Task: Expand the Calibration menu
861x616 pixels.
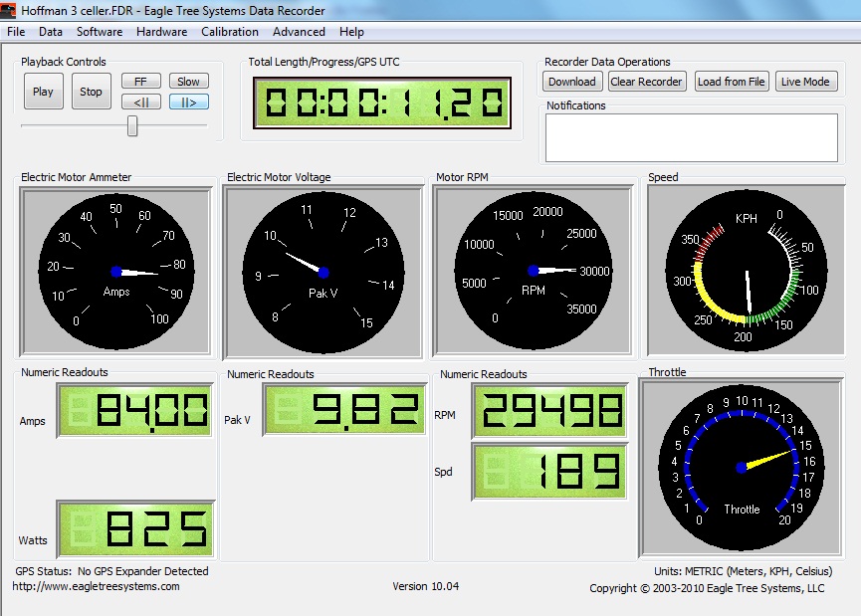Action: pos(230,32)
